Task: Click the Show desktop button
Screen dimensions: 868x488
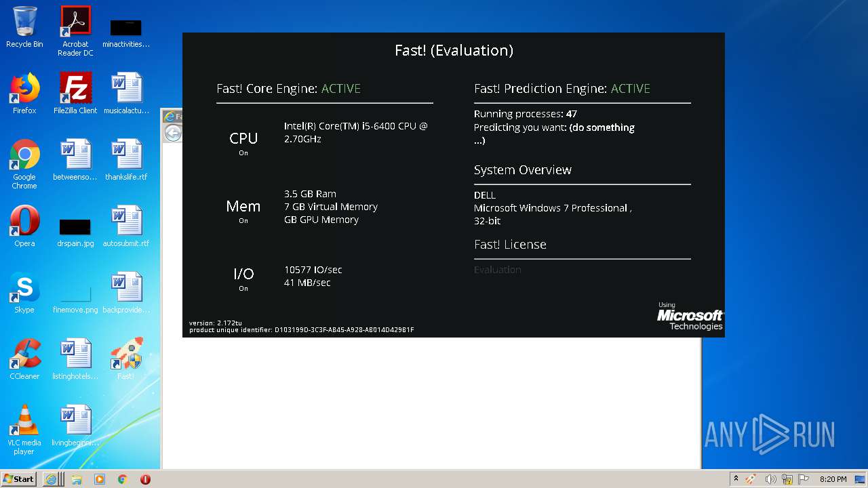Action: click(x=861, y=479)
